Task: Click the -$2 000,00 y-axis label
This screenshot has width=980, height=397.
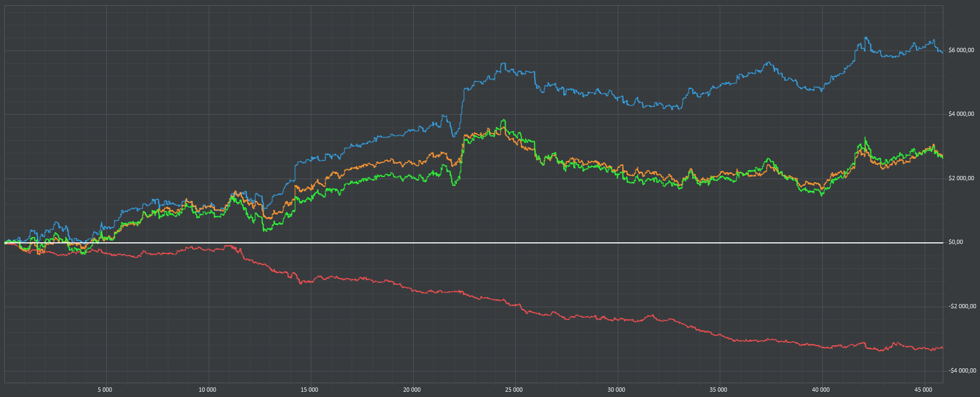Action: 962,307
